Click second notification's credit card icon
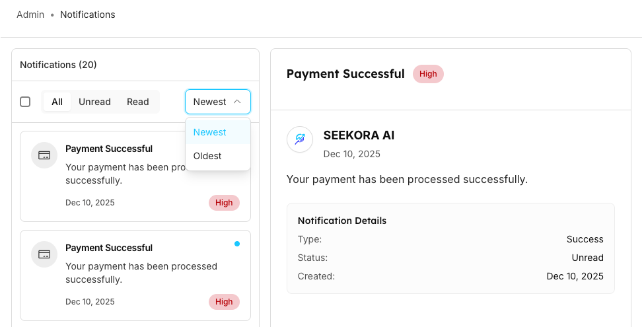Image resolution: width=644 pixels, height=327 pixels. tap(44, 254)
